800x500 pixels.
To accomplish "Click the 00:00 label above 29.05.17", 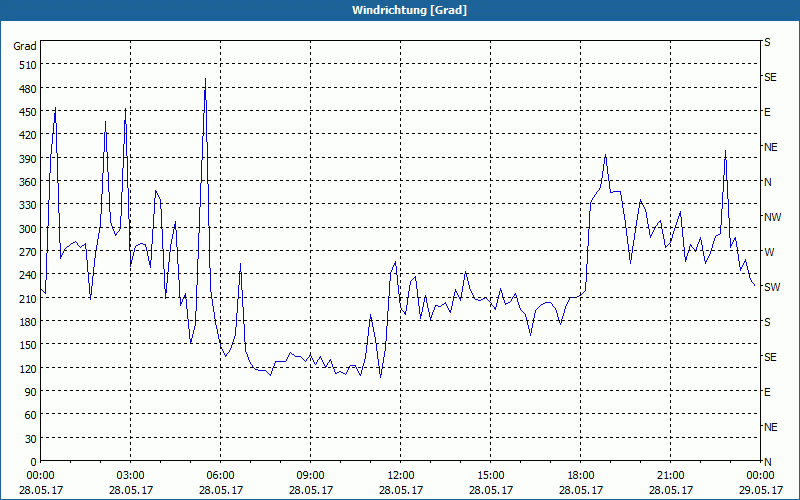I will pos(760,476).
